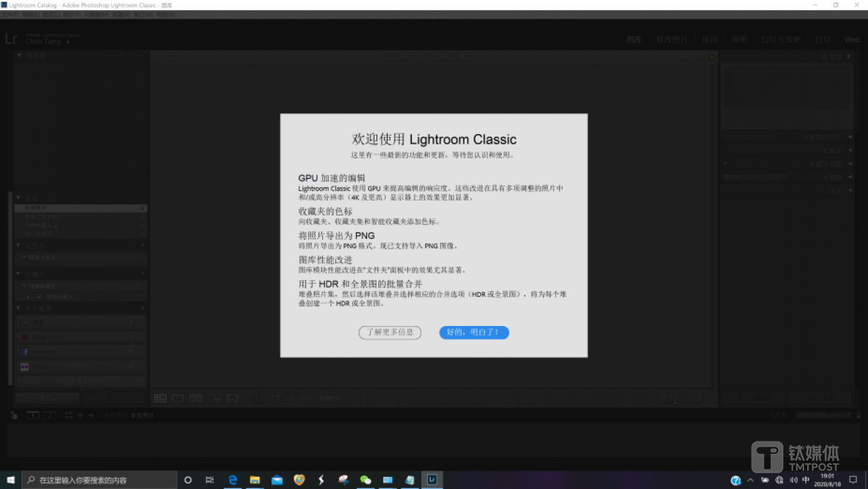868x489 pixels.
Task: Select People view icon in toolbar
Action: (233, 398)
